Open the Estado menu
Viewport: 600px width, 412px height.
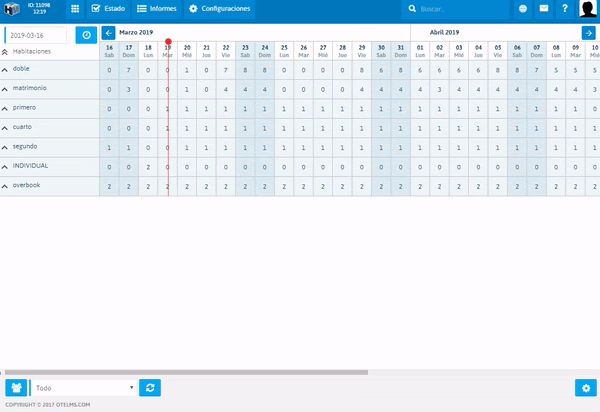(x=108, y=9)
